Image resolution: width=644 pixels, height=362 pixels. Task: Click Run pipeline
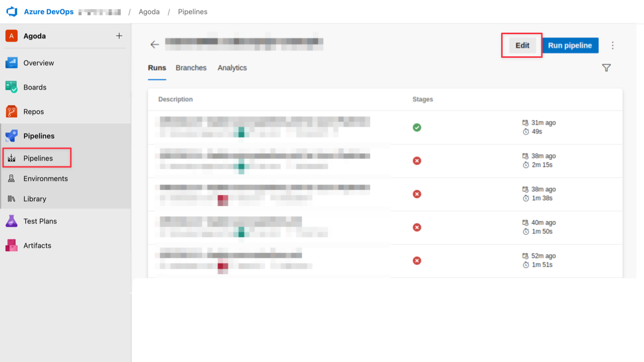click(x=570, y=45)
